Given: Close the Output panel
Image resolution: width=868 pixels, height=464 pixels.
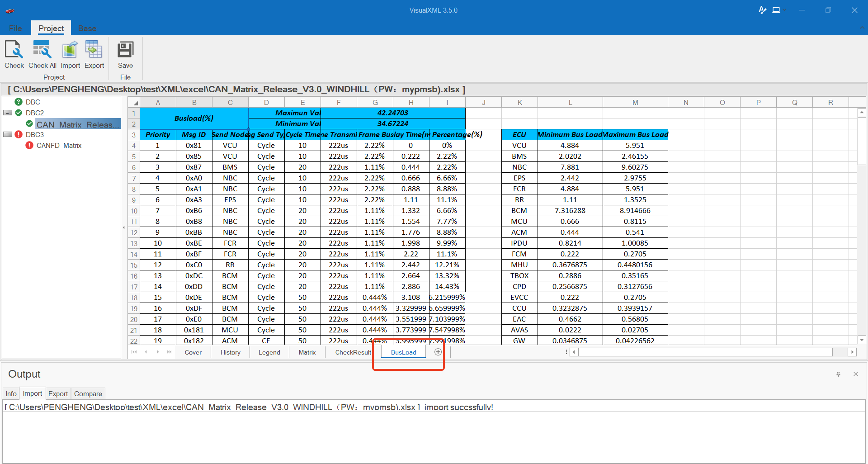Looking at the screenshot, I should click(x=855, y=374).
